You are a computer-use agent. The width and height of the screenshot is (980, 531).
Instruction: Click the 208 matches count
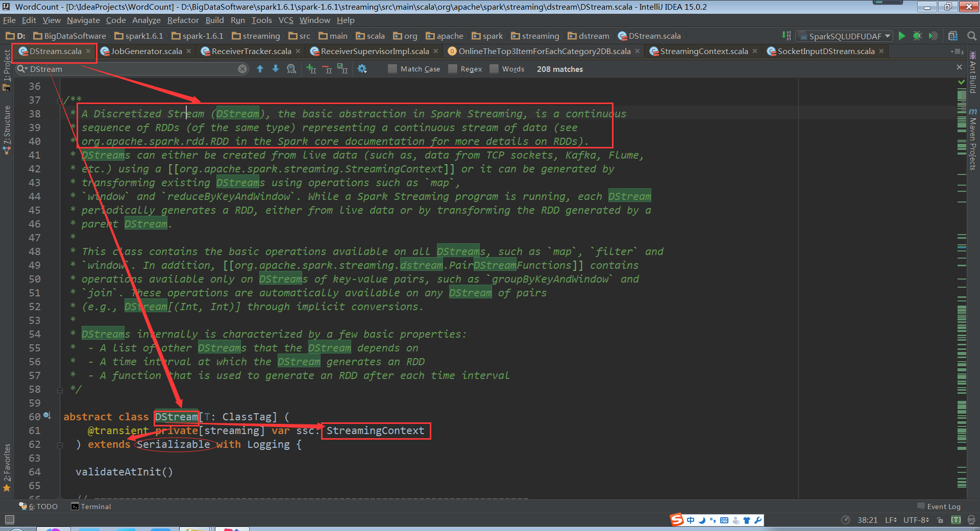point(559,69)
